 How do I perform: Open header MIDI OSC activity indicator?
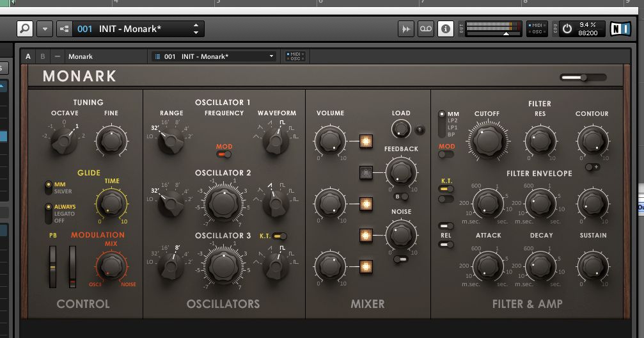click(x=537, y=29)
